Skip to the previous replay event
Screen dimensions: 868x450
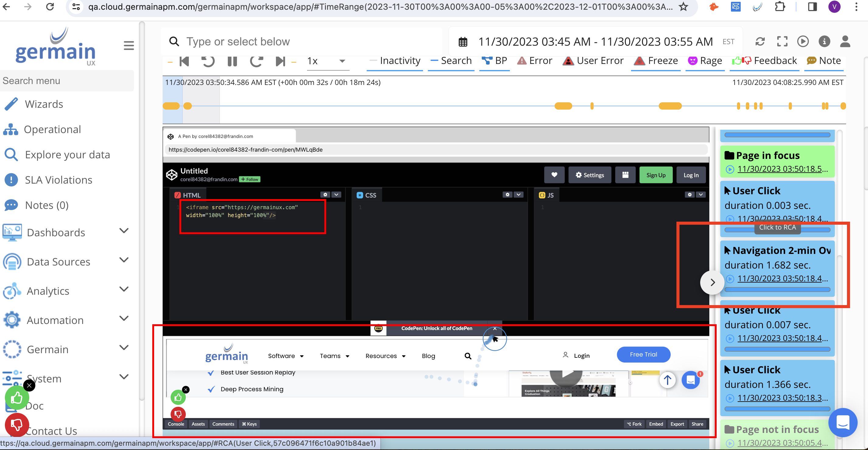click(184, 61)
